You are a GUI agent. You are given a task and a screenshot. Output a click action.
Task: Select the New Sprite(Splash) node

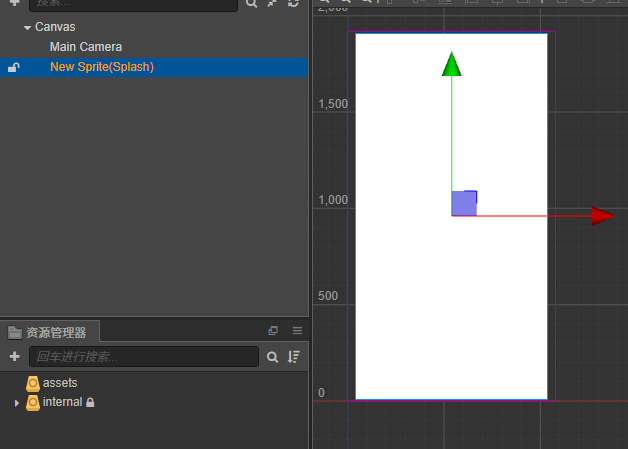pyautogui.click(x=102, y=67)
